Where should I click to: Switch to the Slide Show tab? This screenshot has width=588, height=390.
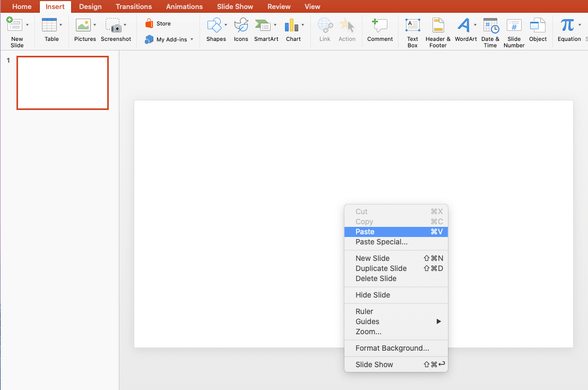[235, 6]
